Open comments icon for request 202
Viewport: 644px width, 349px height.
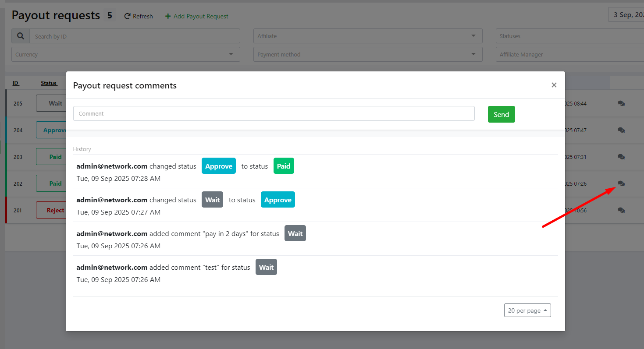point(621,183)
